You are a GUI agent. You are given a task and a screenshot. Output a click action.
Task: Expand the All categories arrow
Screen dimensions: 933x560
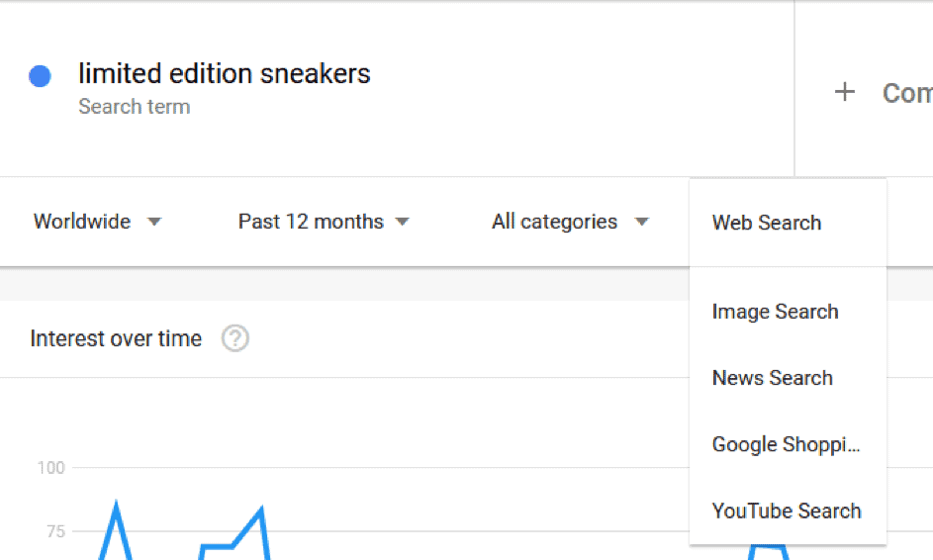pos(641,222)
